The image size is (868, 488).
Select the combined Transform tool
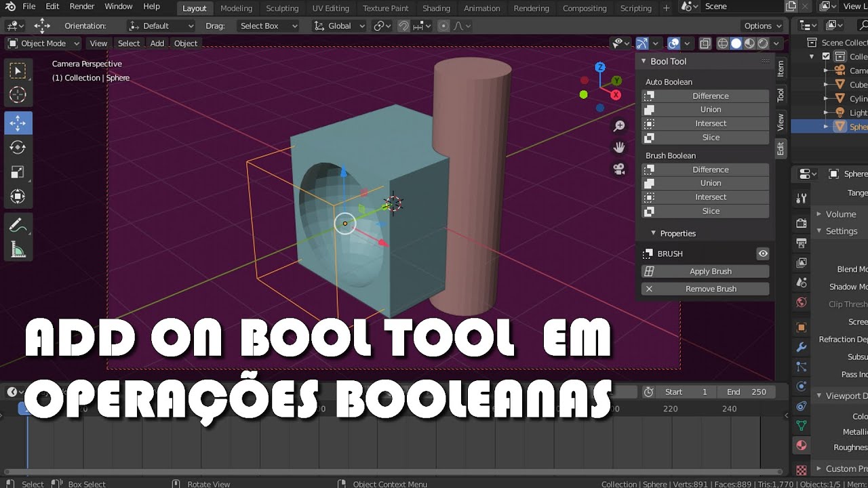(18, 197)
